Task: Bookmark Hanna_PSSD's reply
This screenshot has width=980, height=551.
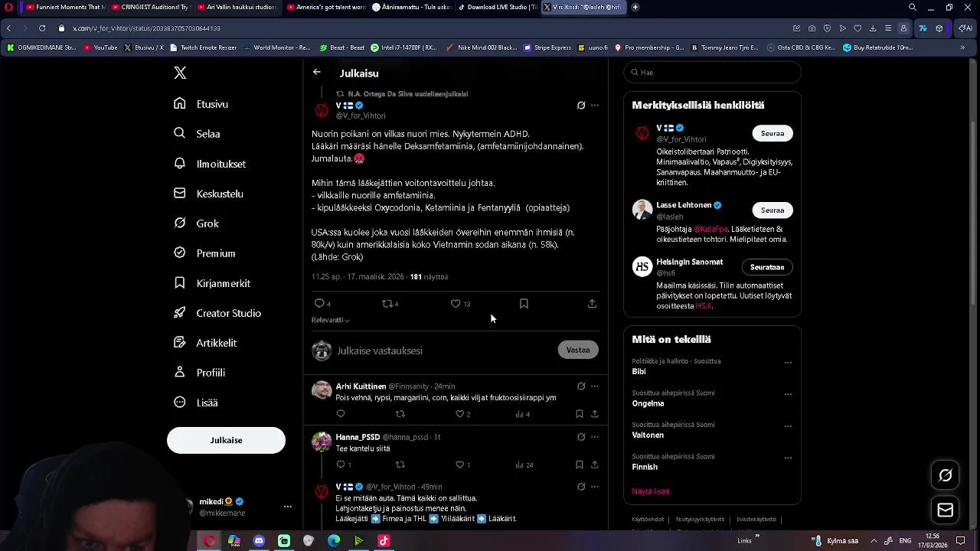Action: (x=579, y=465)
